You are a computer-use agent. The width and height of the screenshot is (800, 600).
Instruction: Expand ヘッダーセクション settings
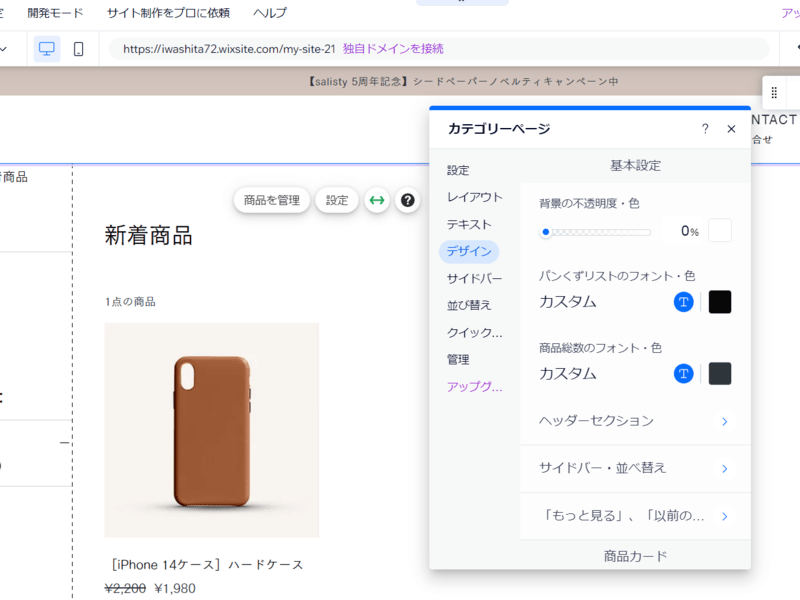tap(634, 421)
